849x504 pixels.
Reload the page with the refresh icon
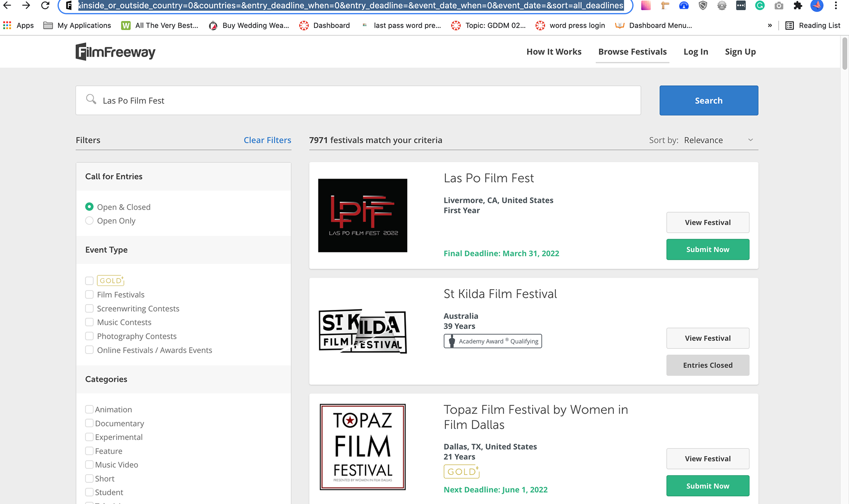click(45, 5)
